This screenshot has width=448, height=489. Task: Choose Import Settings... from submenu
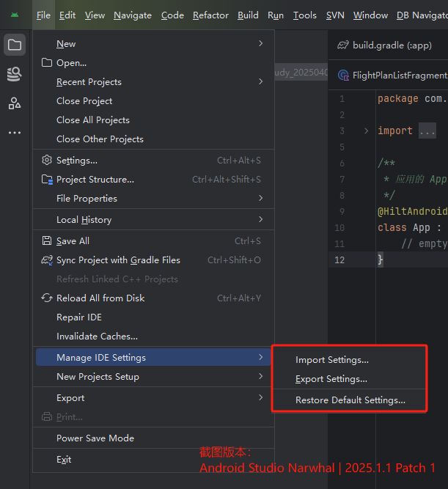(x=350, y=360)
